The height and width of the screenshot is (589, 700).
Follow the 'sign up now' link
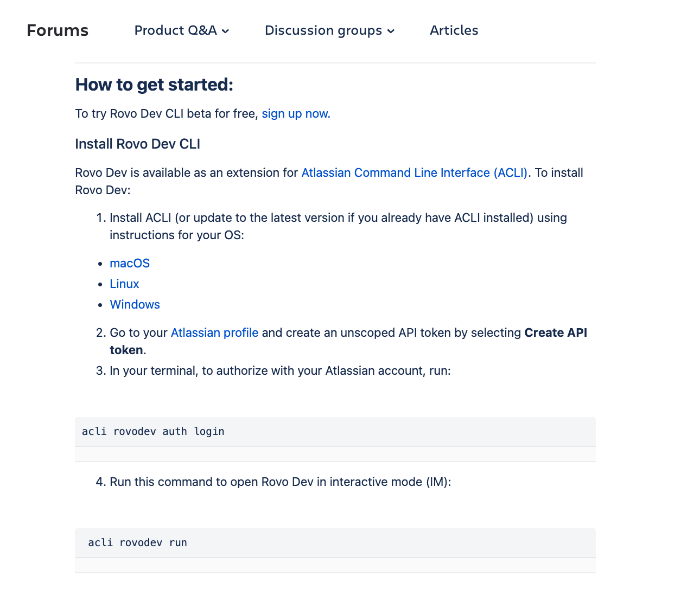[296, 113]
